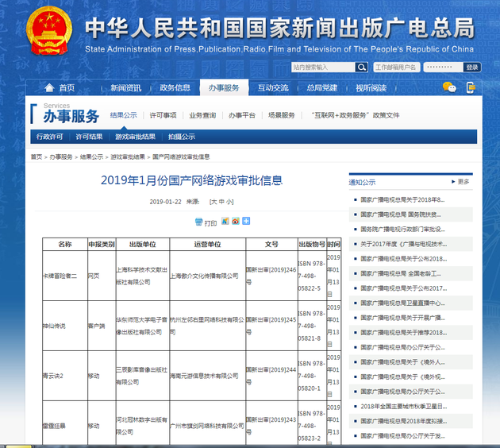
Task: Select the 许可事项 sub-navigation item
Action: 163,115
